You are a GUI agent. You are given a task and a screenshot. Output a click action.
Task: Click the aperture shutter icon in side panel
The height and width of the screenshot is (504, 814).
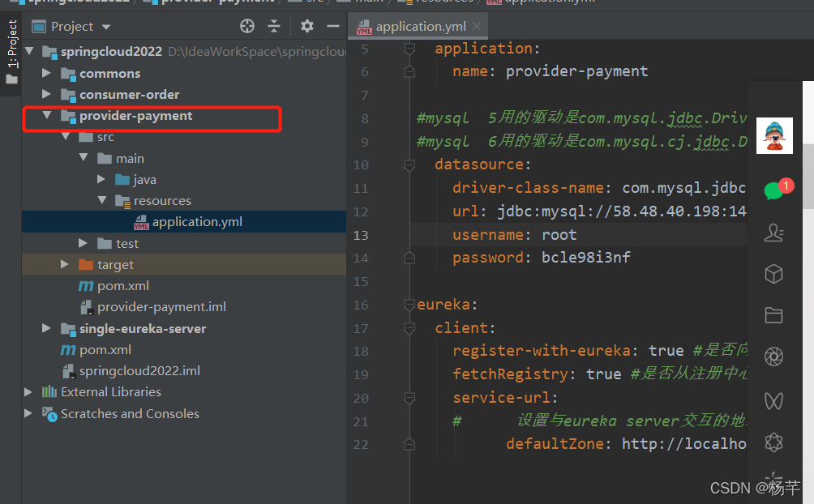pyautogui.click(x=773, y=357)
